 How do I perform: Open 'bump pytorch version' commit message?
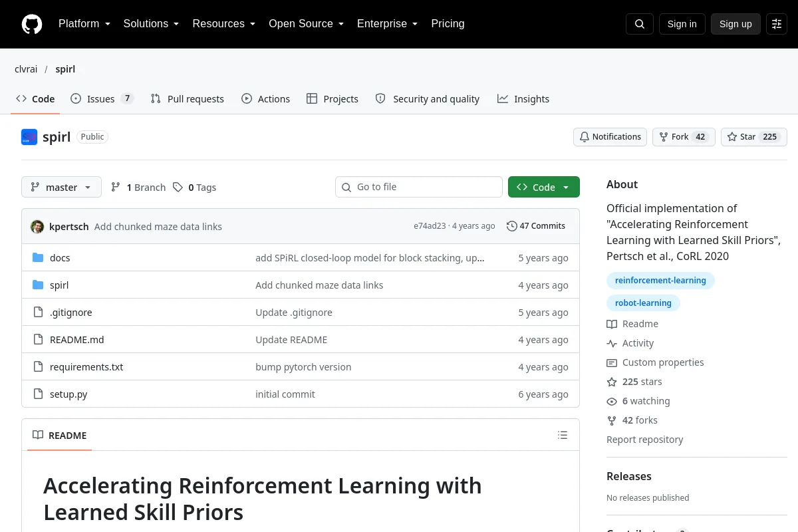point(303,367)
